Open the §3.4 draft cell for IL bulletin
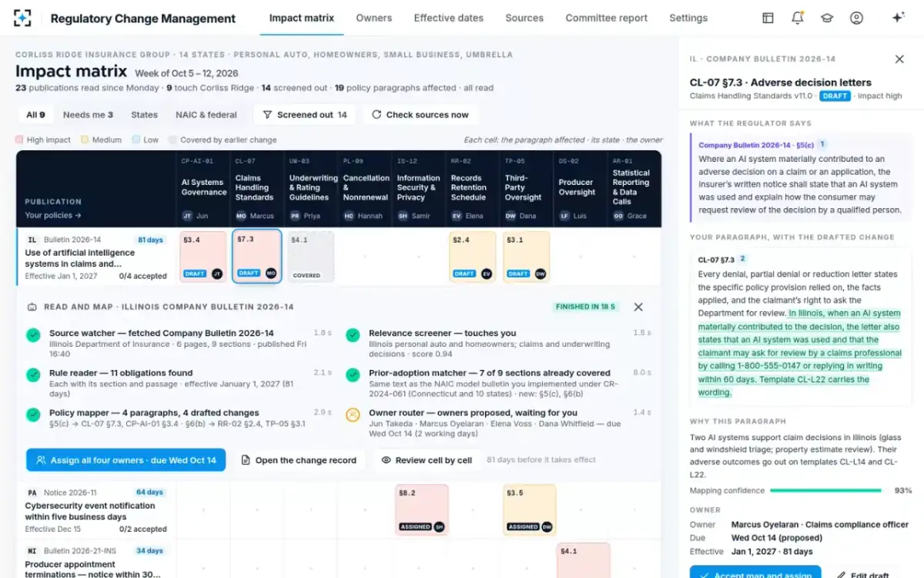924x578 pixels. [203, 257]
